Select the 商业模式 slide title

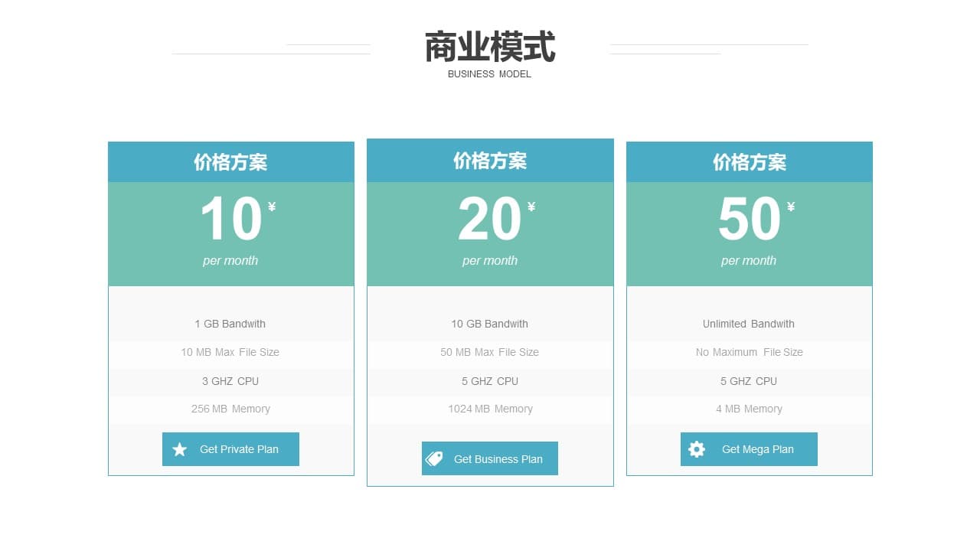tap(490, 47)
